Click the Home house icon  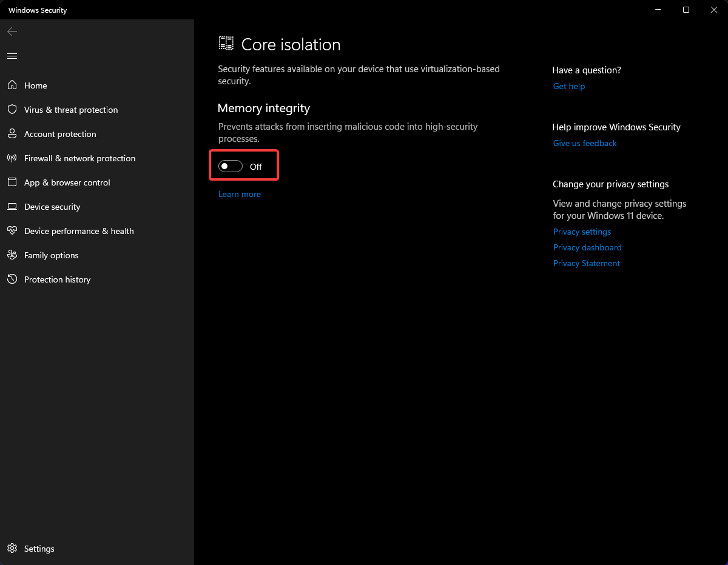[x=12, y=85]
